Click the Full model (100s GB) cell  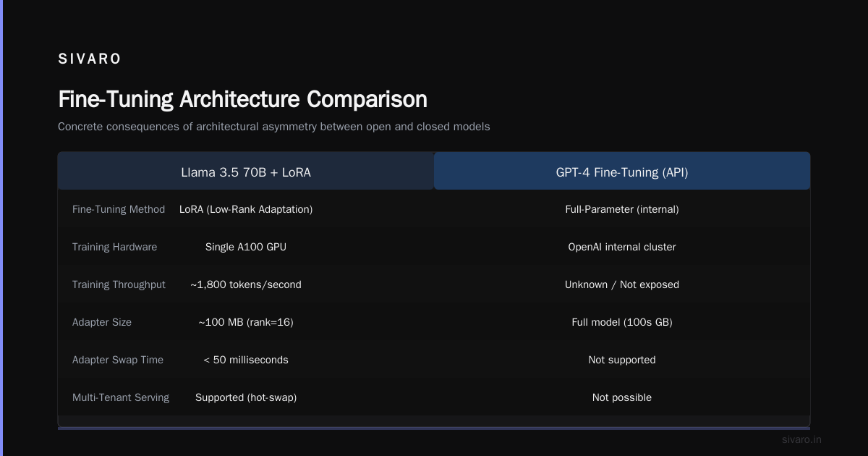[x=622, y=322]
